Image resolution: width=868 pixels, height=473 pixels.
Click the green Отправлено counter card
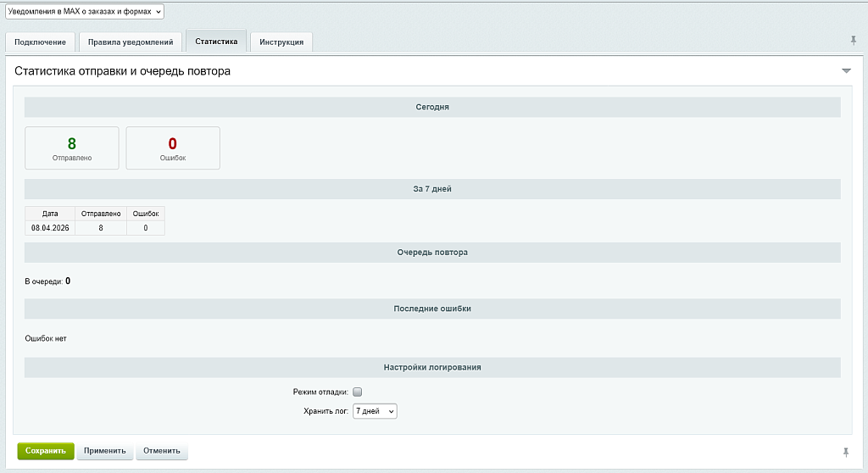72,148
